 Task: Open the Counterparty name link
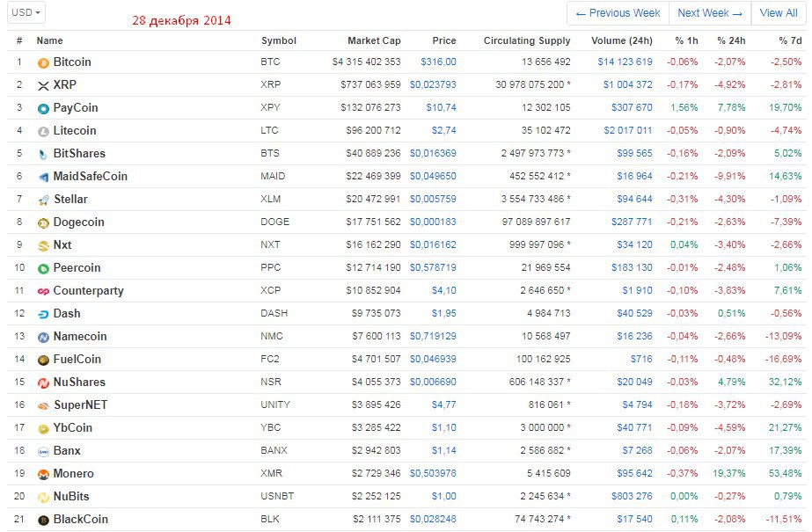[x=88, y=291]
